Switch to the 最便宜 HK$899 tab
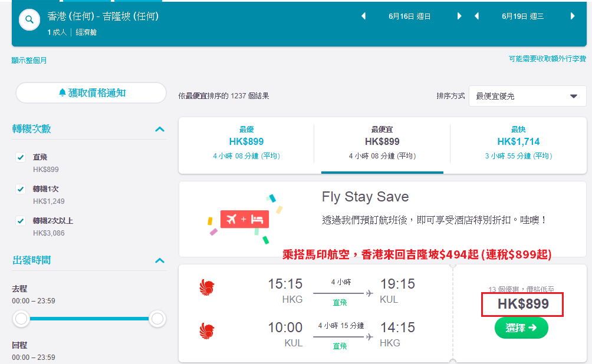The height and width of the screenshot is (364, 592). (x=382, y=143)
